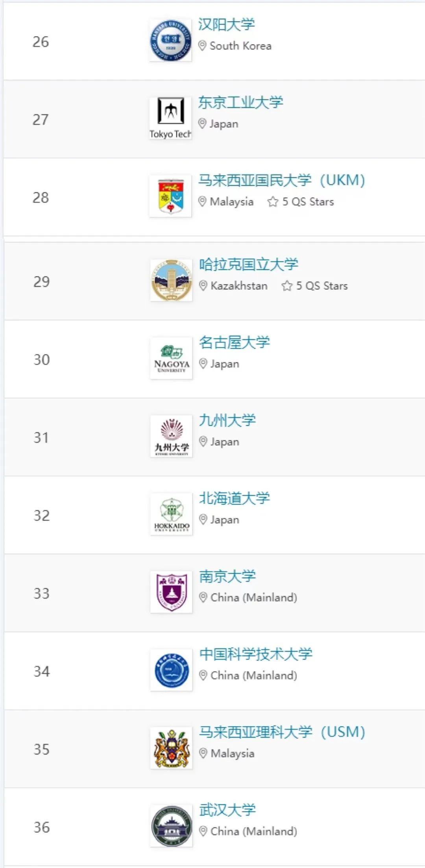Click the location pin beside South Korea
This screenshot has height=868, width=425.
coord(203,46)
